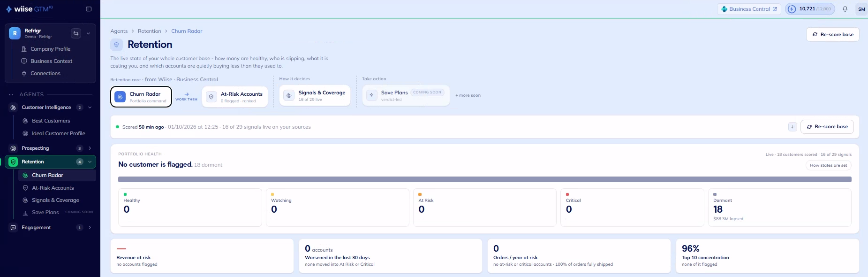
Task: Click the Engagement chat icon
Action: coord(13,228)
